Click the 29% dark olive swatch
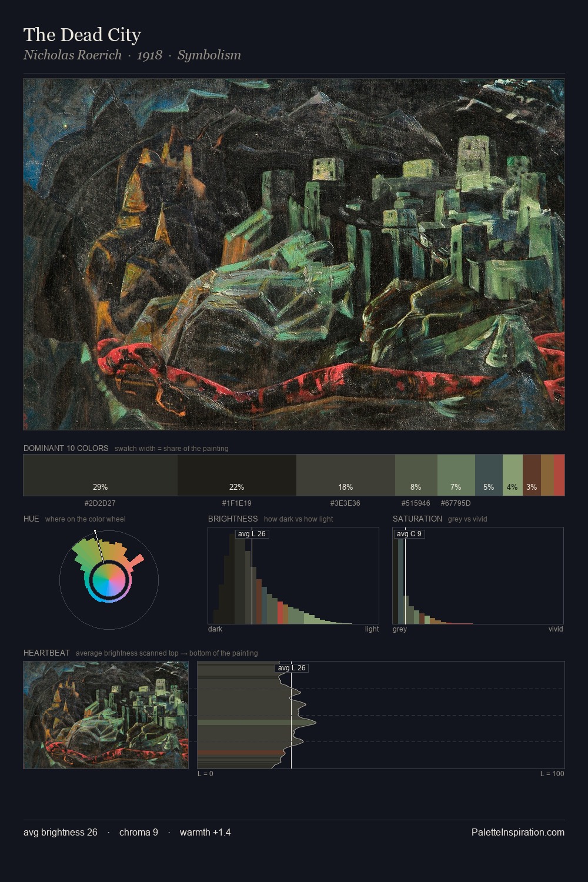Viewport: 588px width, 882px height. pos(101,475)
